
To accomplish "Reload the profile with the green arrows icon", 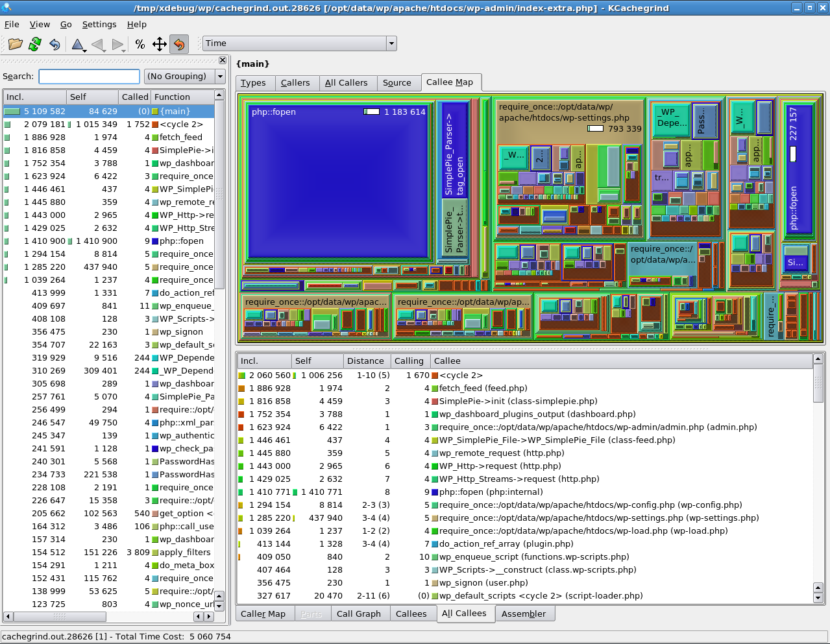I will tap(35, 43).
